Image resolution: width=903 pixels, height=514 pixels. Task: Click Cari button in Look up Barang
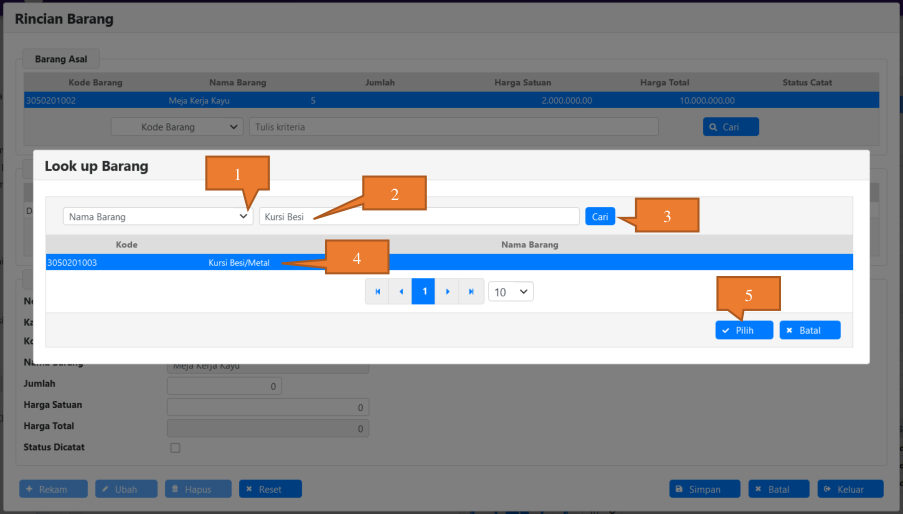pyautogui.click(x=600, y=216)
